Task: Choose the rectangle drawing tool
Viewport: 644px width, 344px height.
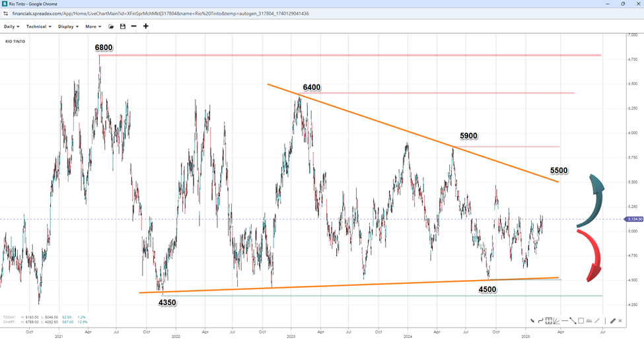Action: pos(581,321)
